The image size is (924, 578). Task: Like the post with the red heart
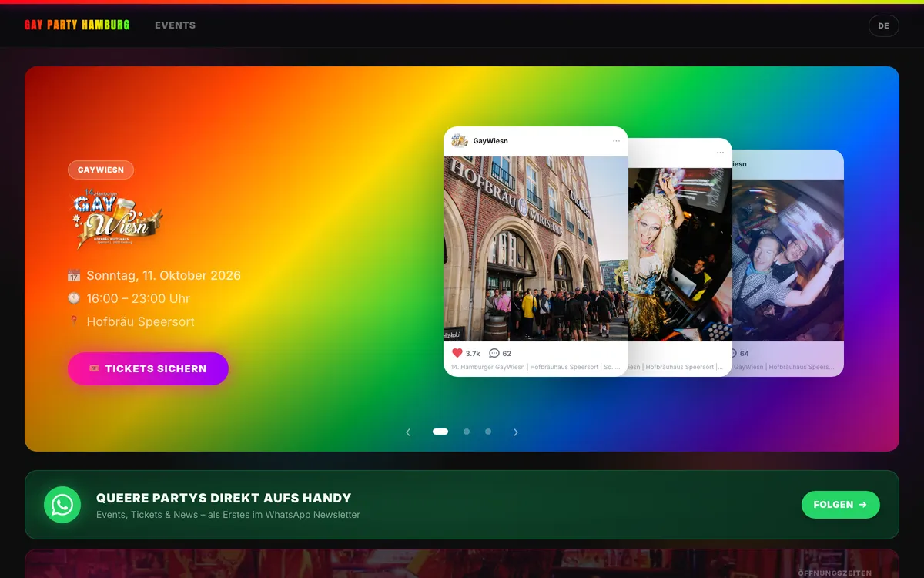(x=457, y=353)
